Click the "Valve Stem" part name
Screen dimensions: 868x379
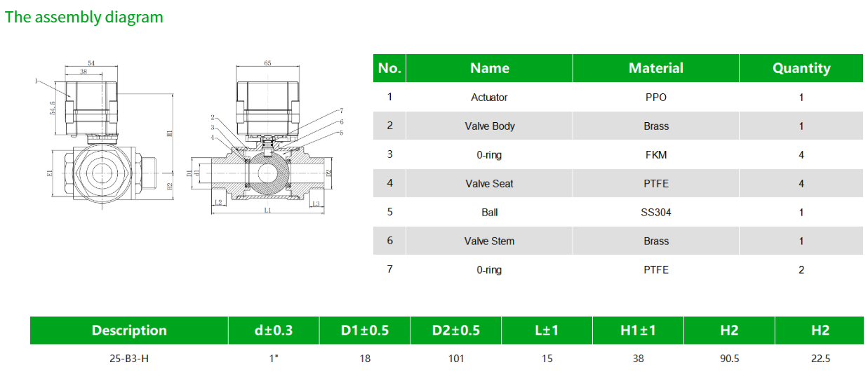click(x=489, y=241)
